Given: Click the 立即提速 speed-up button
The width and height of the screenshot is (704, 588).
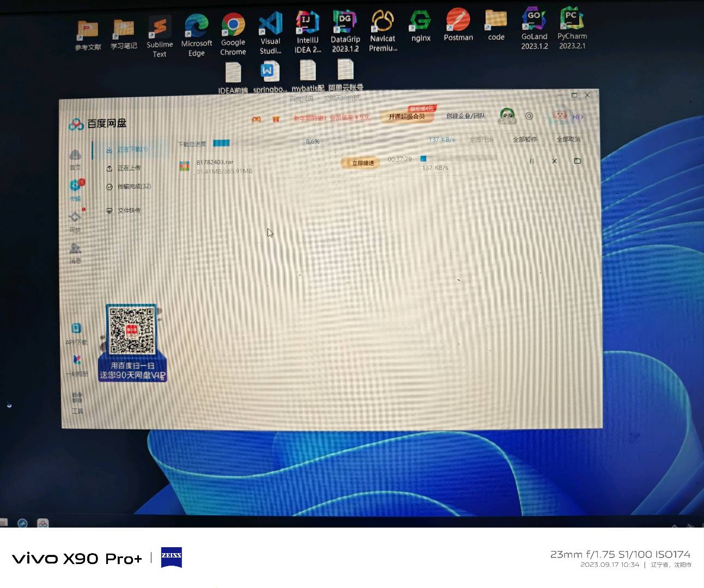Looking at the screenshot, I should point(360,163).
